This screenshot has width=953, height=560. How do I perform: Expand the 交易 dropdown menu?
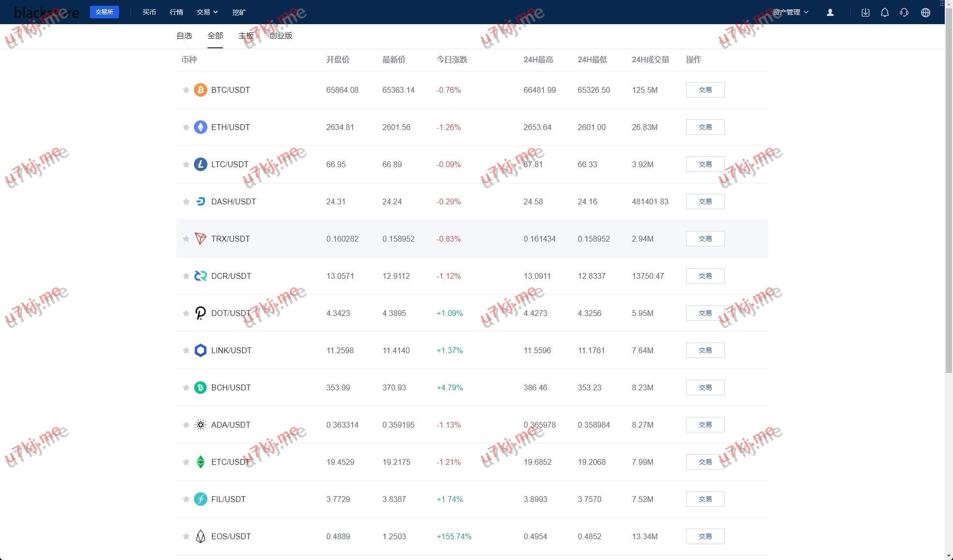pos(207,12)
